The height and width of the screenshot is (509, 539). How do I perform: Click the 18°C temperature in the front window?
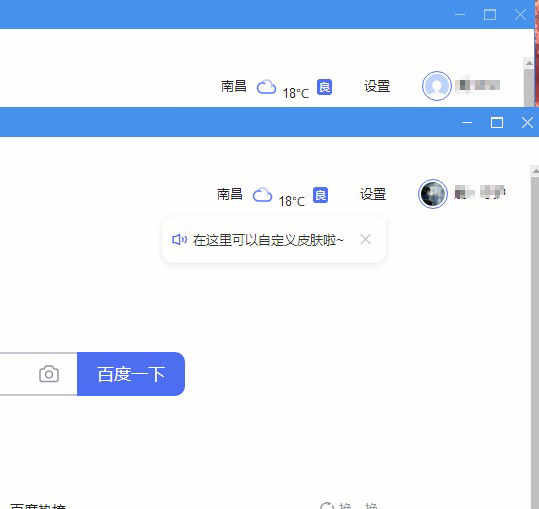292,201
